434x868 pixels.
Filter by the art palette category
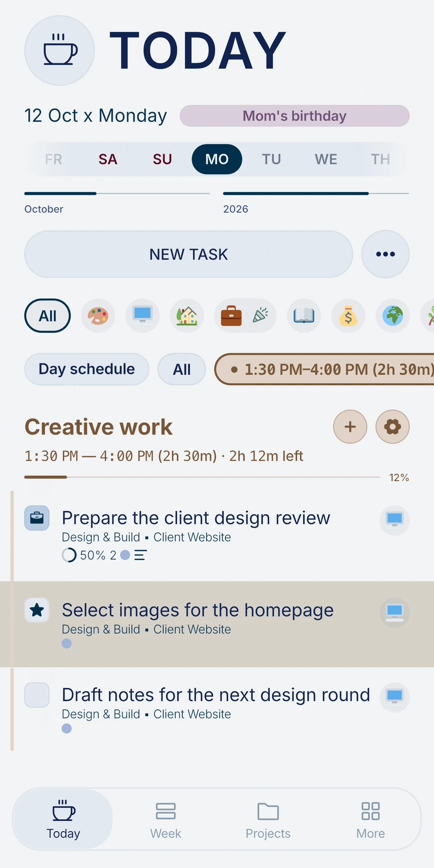[98, 316]
